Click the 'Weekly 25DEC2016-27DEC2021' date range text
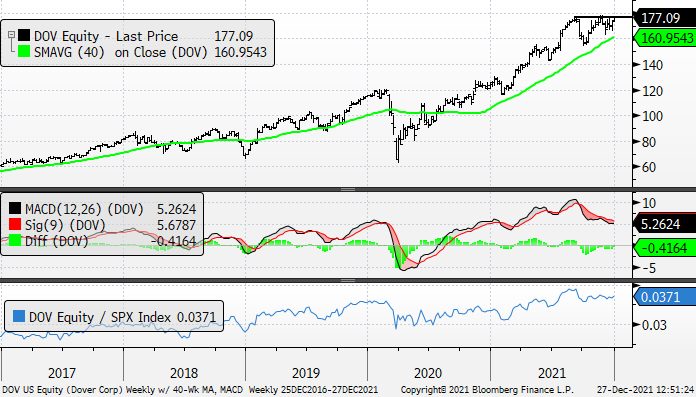This screenshot has height=397, width=696. coord(313,390)
